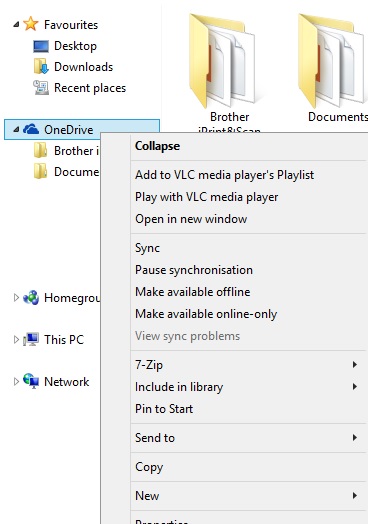Expand the This PC tree node
The height and width of the screenshot is (524, 368).
(x=16, y=340)
